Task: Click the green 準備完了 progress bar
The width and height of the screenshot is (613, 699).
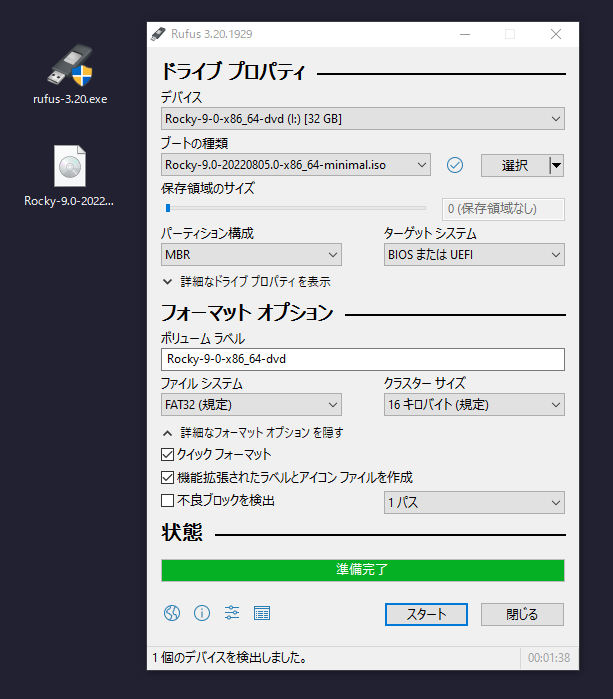Action: click(x=362, y=570)
